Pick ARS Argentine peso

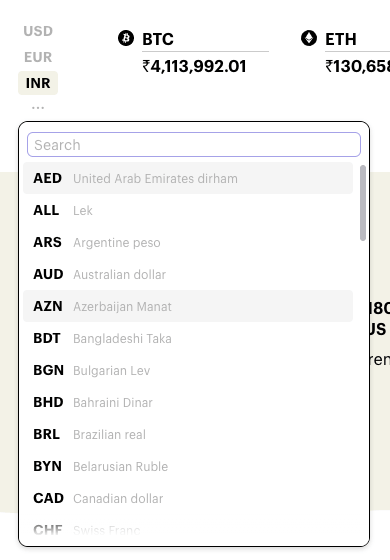pos(188,242)
